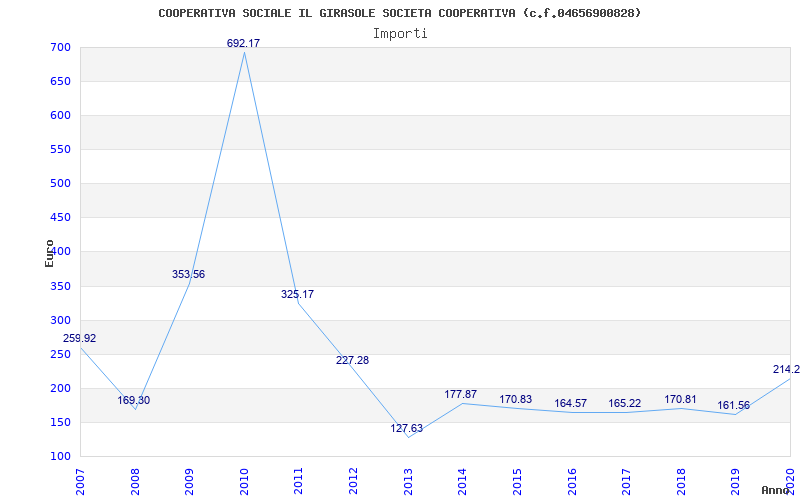Click the 650 value on Euro axis

[60, 82]
